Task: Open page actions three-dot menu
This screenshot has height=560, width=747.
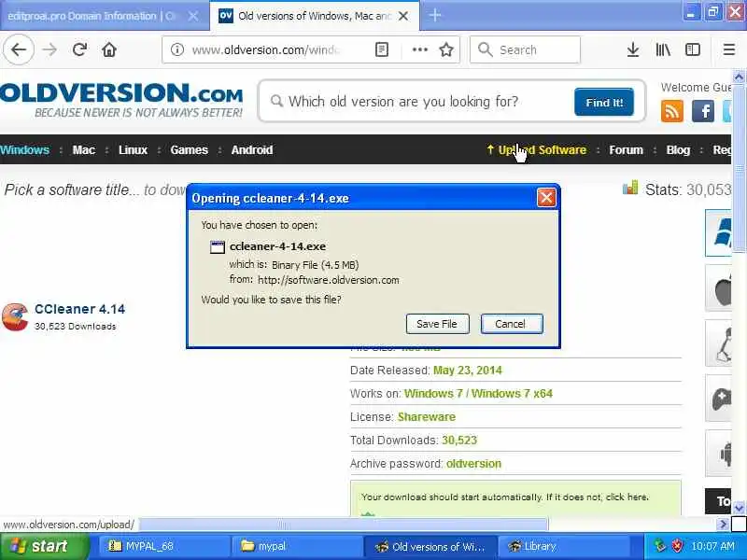Action: (419, 49)
